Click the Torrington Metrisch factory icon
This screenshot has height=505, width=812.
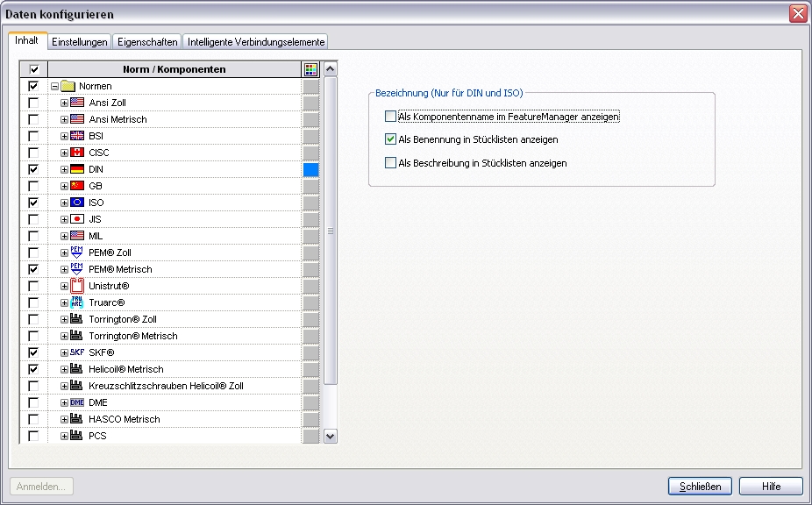click(x=76, y=335)
